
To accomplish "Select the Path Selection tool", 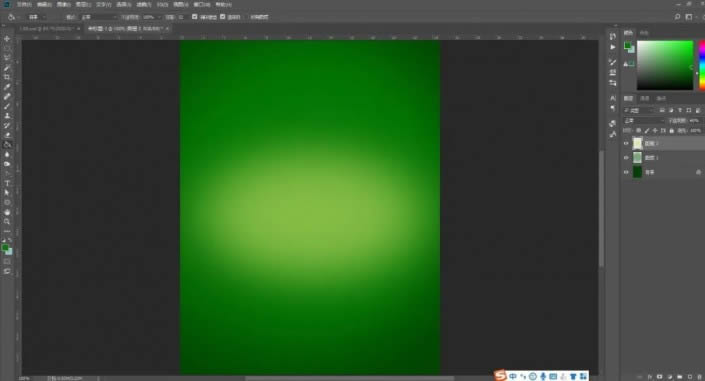I will 7,193.
